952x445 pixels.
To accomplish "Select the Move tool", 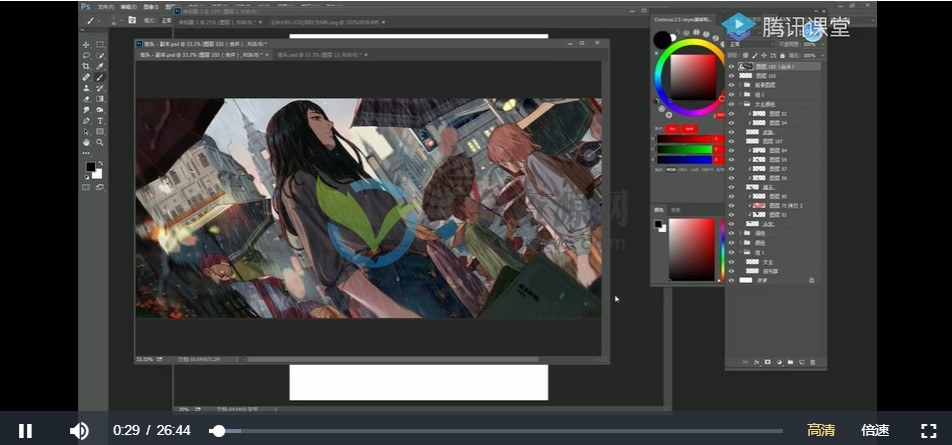I will 86,45.
